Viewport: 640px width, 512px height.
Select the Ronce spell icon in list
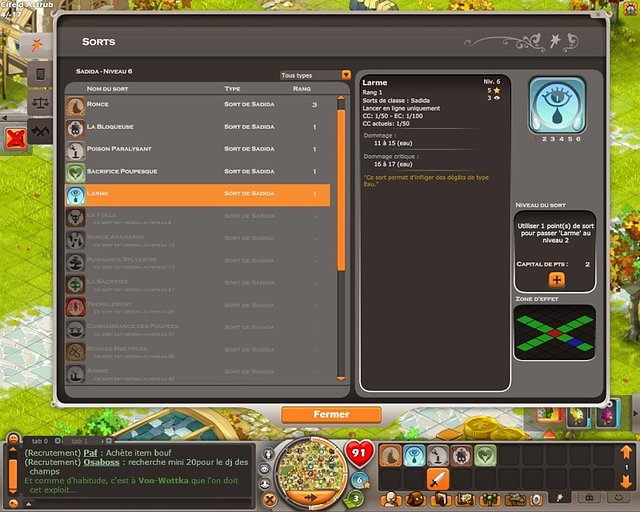pyautogui.click(x=75, y=105)
